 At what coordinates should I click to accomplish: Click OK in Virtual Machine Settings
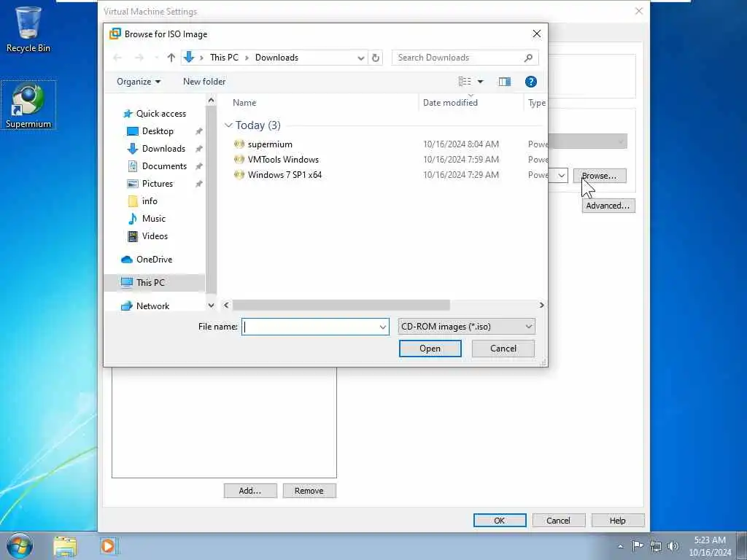point(500,521)
